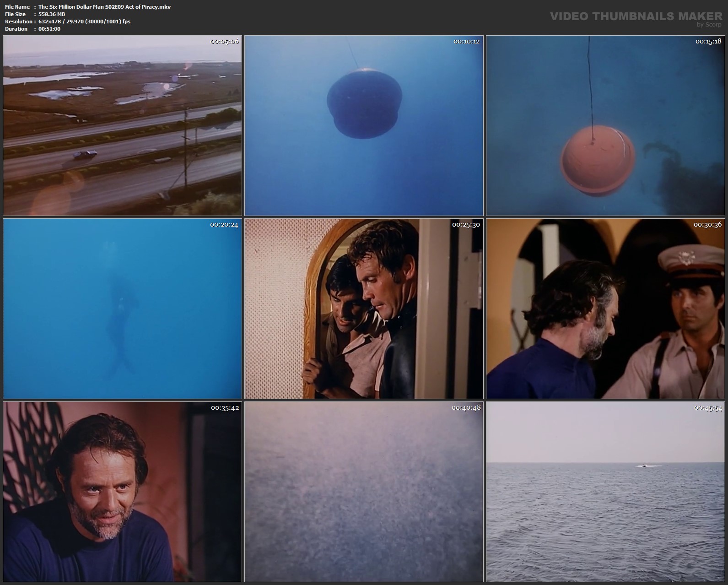The height and width of the screenshot is (585, 728).
Task: Click the 'Duration' label
Action: click(16, 29)
